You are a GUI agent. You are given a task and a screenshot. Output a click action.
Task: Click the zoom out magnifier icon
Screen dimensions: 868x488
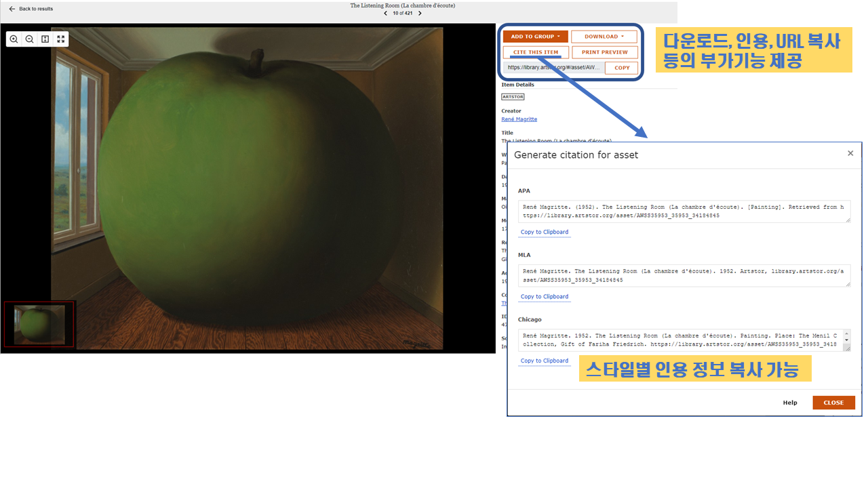tap(30, 39)
